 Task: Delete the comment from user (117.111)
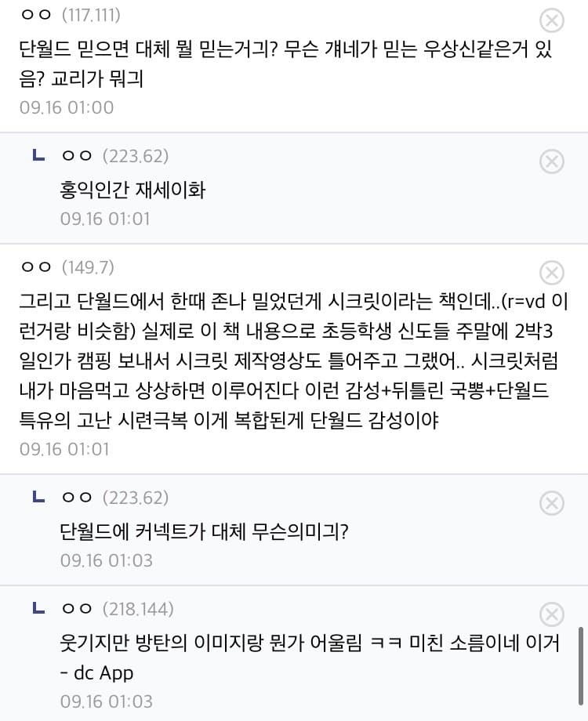pyautogui.click(x=552, y=20)
